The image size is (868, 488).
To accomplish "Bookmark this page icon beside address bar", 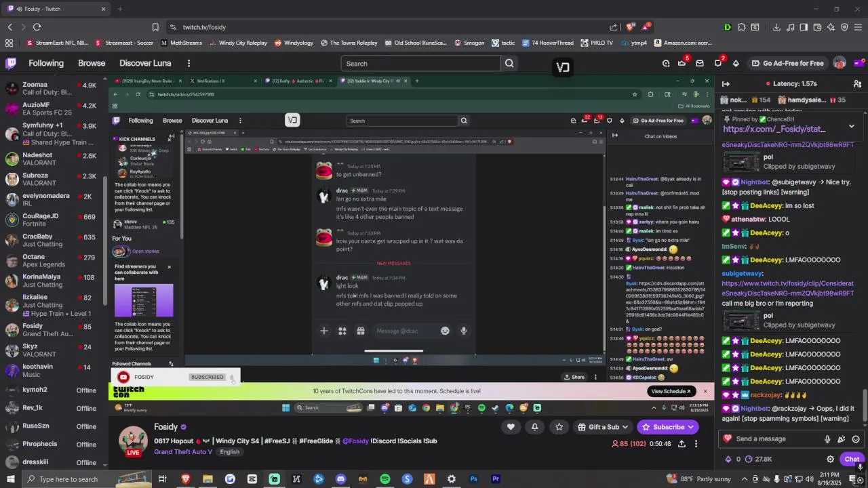I will click(x=155, y=27).
